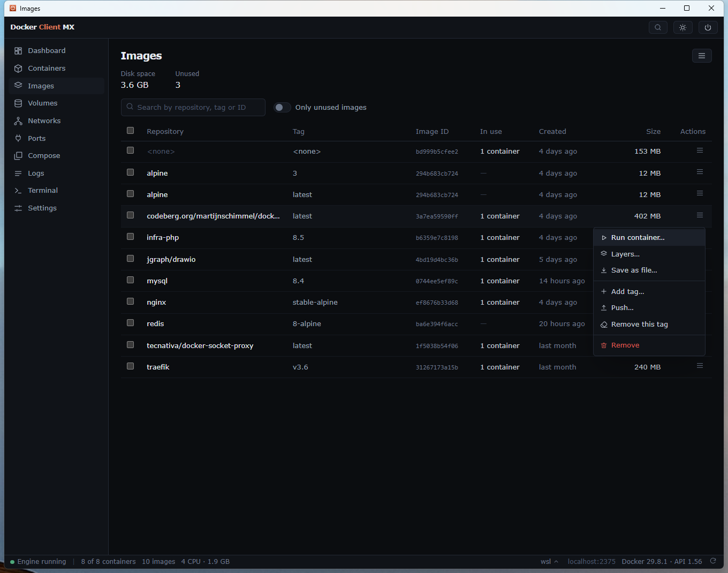Toggle the light/dark theme sun icon
This screenshot has height=573, width=728.
click(682, 27)
